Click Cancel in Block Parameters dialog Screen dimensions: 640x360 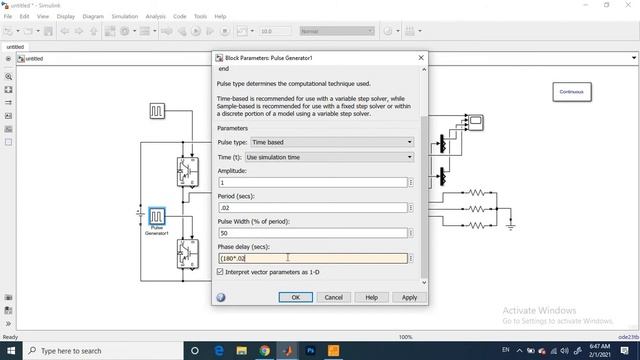coord(333,298)
